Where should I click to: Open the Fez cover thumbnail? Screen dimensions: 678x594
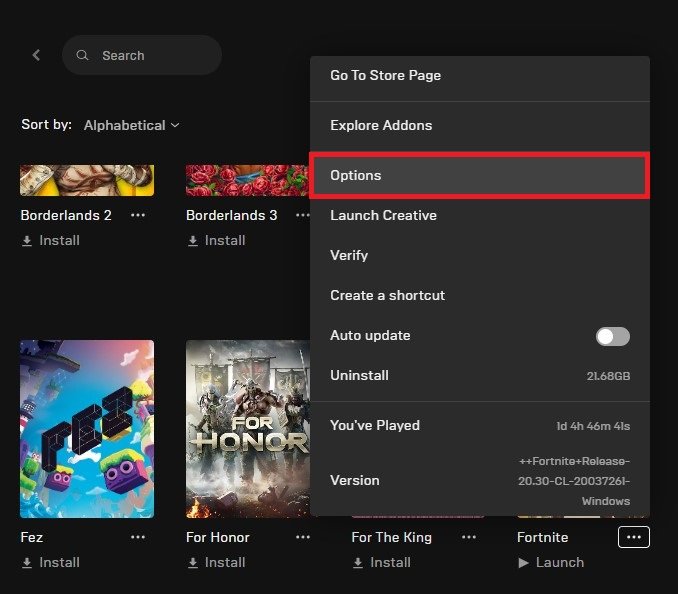[x=87, y=429]
